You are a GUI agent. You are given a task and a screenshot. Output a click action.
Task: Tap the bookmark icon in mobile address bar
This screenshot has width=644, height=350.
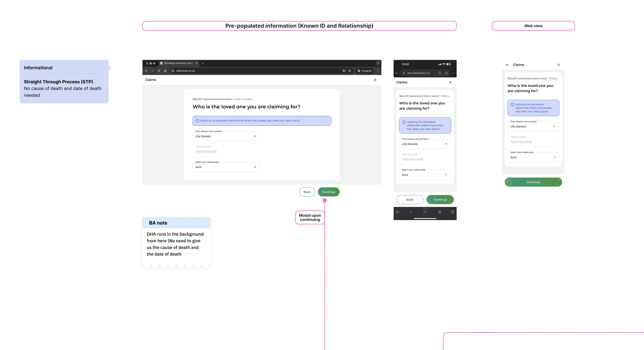[440, 73]
